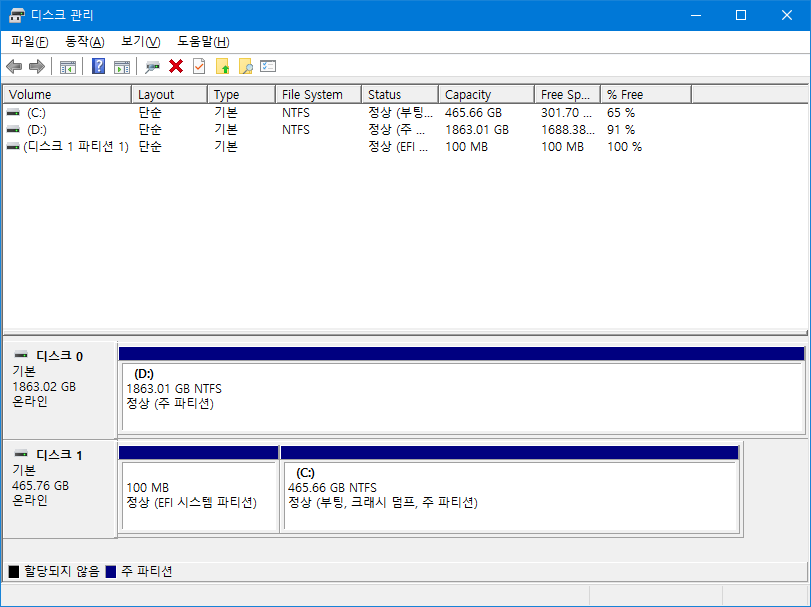
Task: Sort by the Status column header
Action: tap(400, 95)
